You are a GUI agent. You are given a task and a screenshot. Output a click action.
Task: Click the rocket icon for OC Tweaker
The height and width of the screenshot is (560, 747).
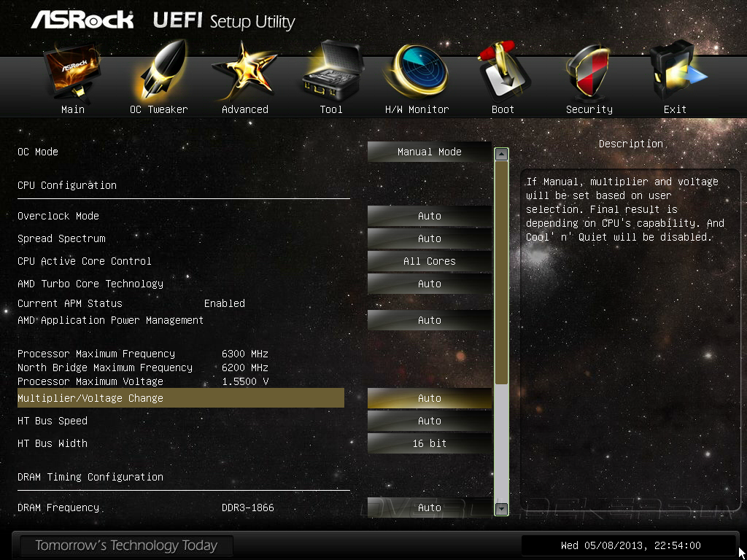click(158, 71)
